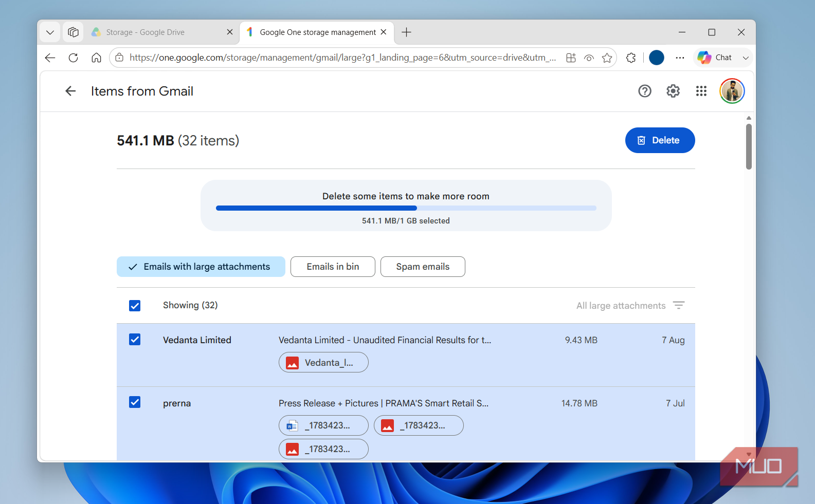The image size is (815, 504).
Task: Open the Copilot Chat button
Action: pos(715,58)
